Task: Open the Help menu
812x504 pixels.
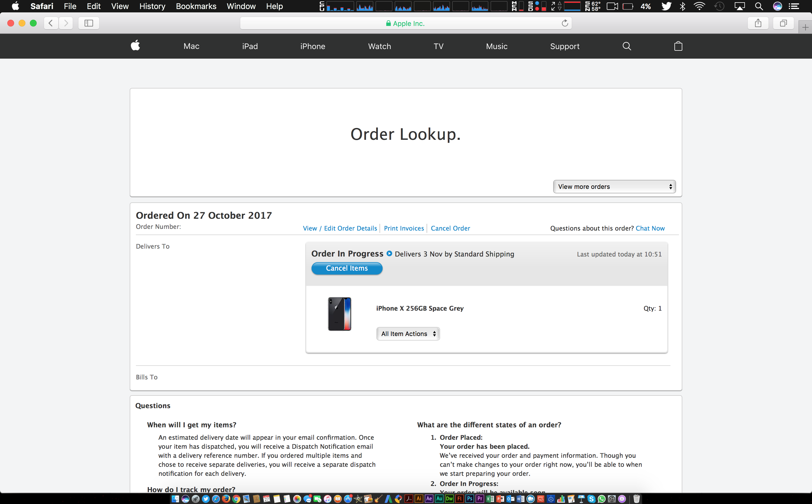Action: pos(274,6)
